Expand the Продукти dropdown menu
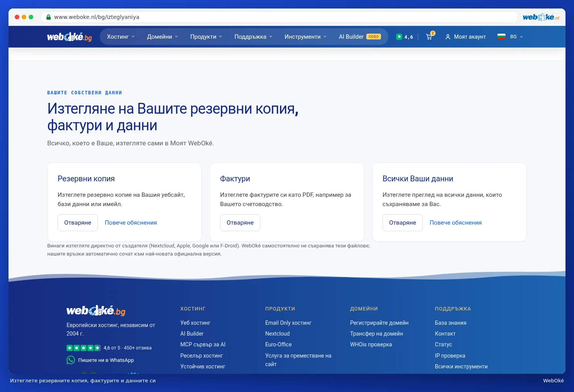Viewport: 574px width, 392px height. pyautogui.click(x=206, y=37)
